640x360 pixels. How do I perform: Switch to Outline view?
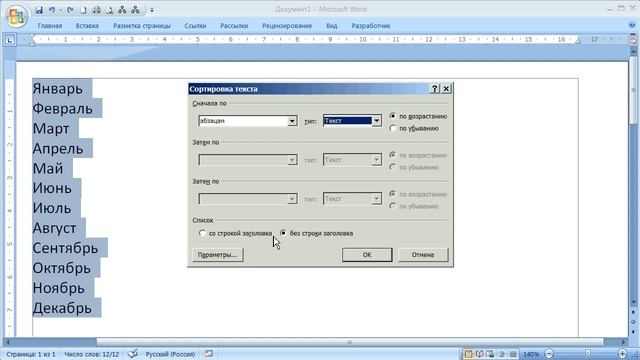click(x=502, y=354)
